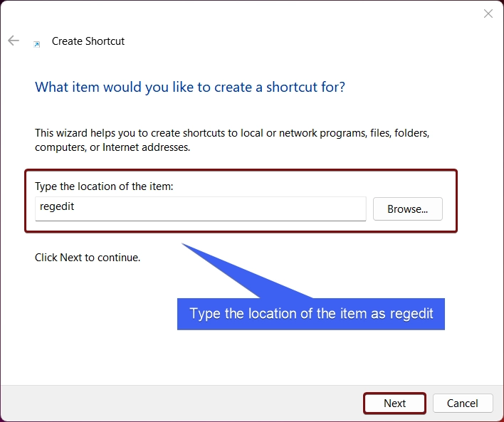Click the 'Type the location of the item:' label
This screenshot has height=422, width=504.
click(104, 186)
